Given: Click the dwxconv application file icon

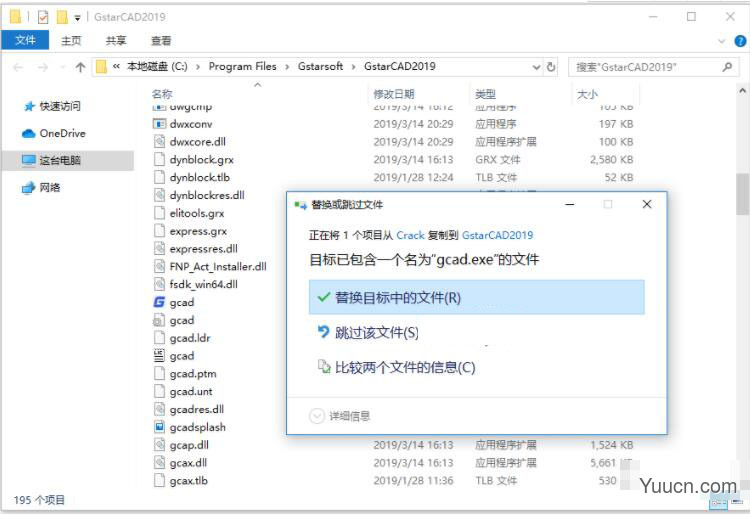Looking at the screenshot, I should (159, 124).
